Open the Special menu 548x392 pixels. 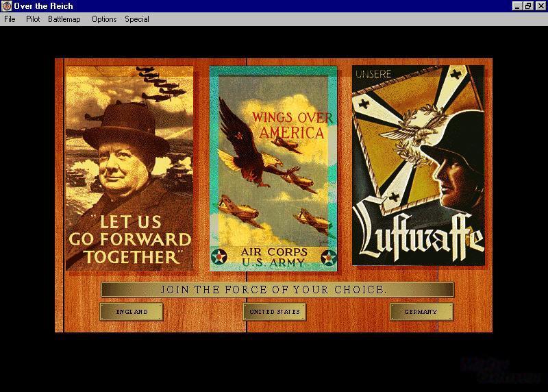coord(137,19)
